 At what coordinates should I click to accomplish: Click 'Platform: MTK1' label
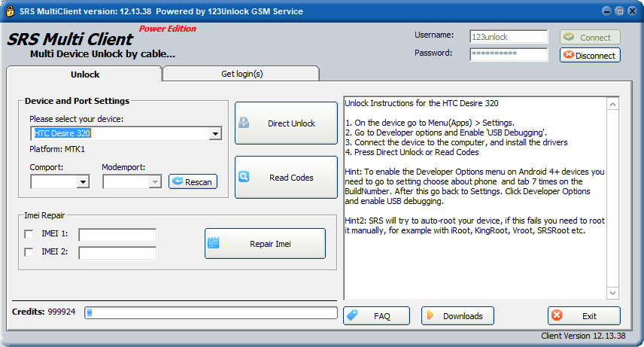57,149
